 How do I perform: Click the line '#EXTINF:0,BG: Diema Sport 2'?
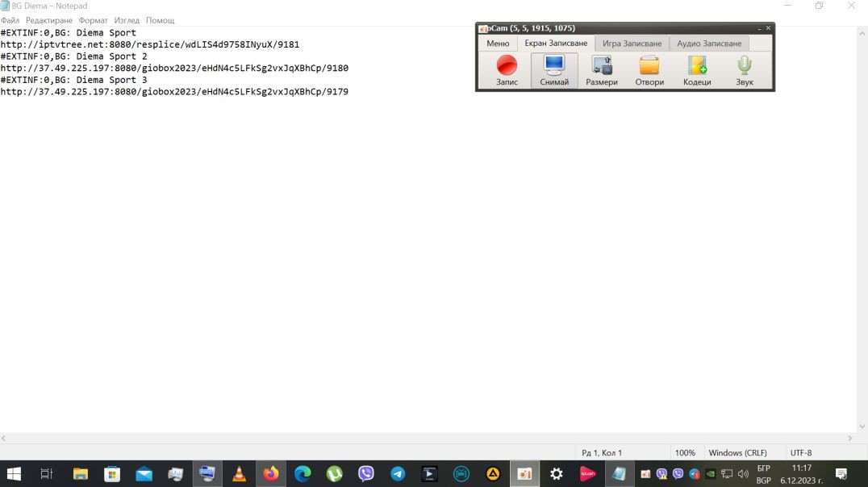click(x=73, y=56)
